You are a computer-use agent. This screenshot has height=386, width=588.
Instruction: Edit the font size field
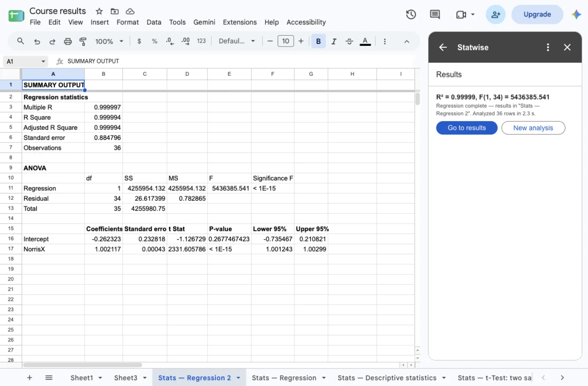click(286, 41)
